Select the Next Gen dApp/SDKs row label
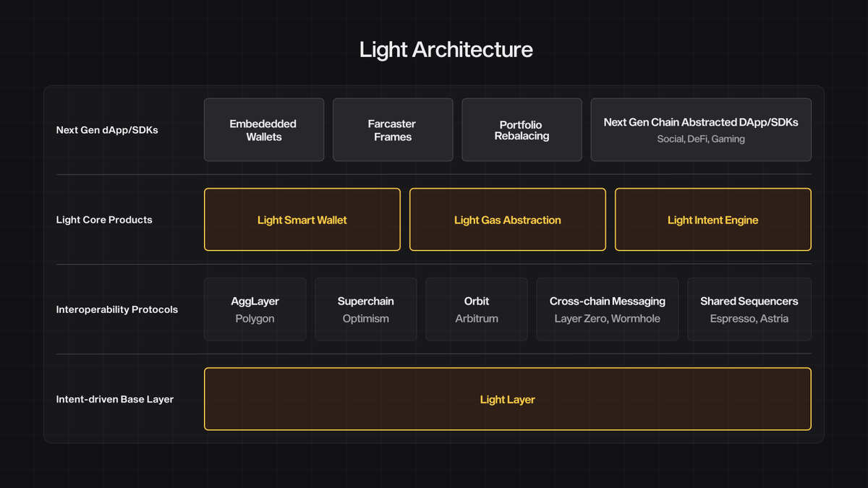Viewport: 868px width, 488px height. coord(107,130)
